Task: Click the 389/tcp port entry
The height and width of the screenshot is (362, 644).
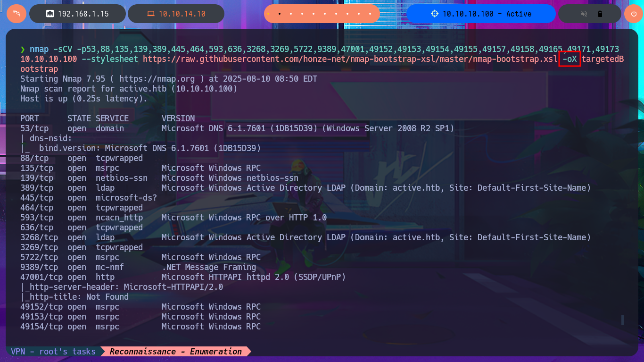Action: point(37,188)
